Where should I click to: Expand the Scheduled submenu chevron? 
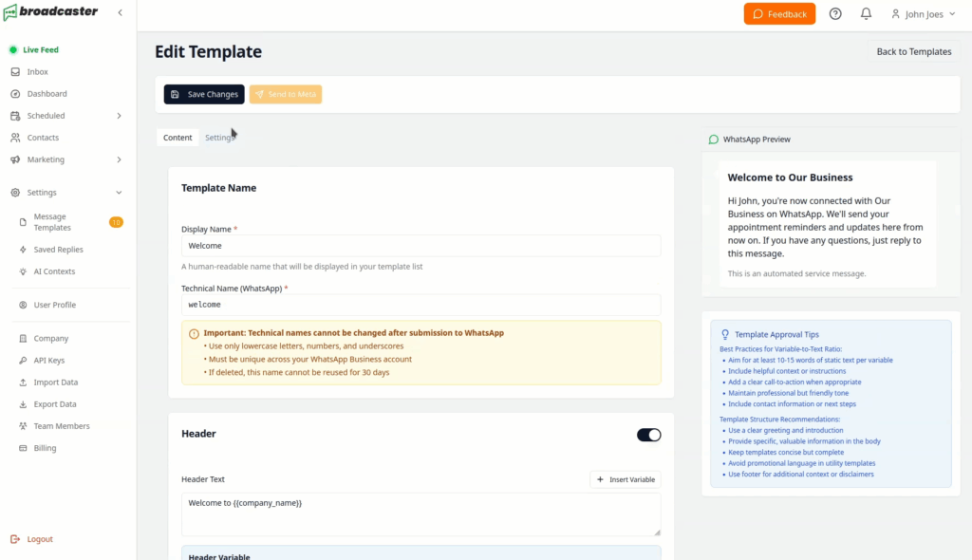119,116
